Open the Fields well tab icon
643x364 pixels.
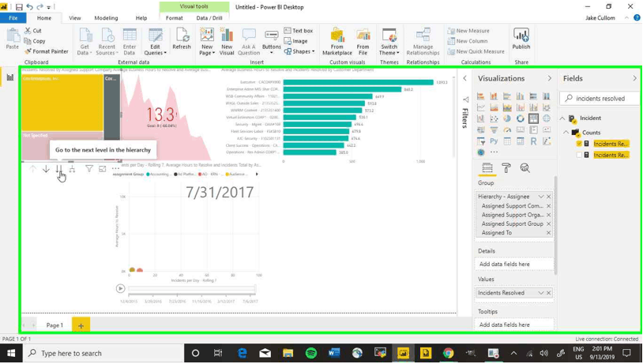pyautogui.click(x=487, y=167)
